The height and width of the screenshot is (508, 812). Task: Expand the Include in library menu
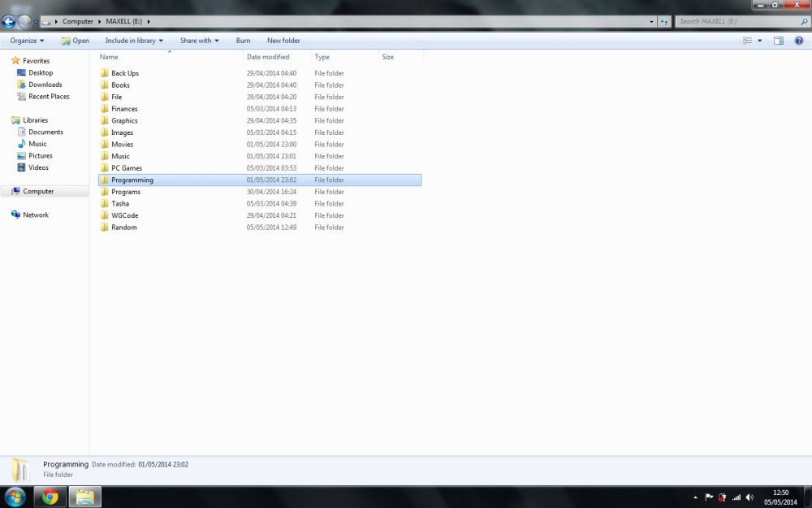click(x=134, y=41)
